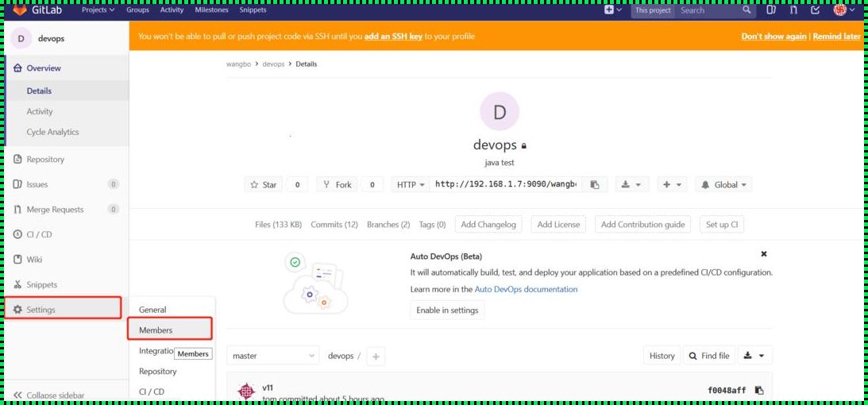Click Add Contribution guide button
The image size is (868, 405).
pyautogui.click(x=642, y=225)
